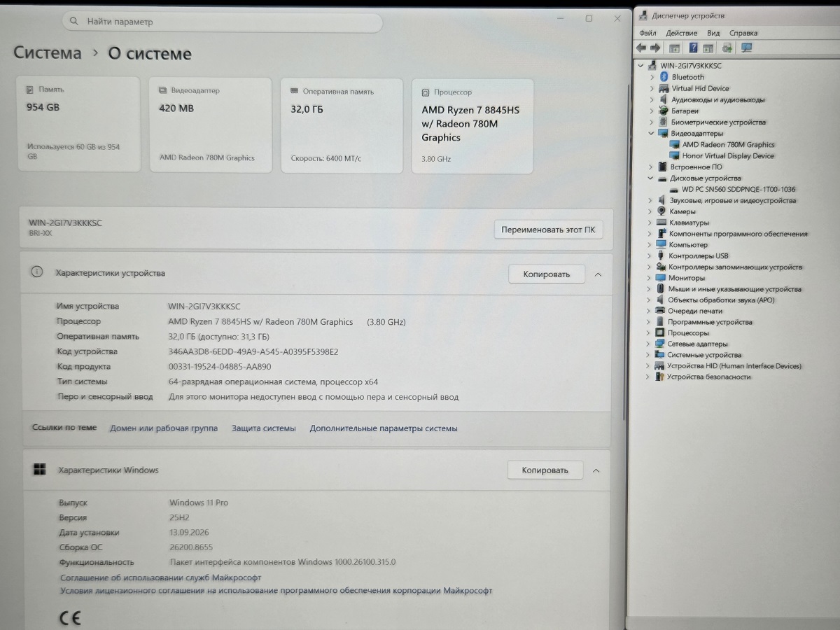Click the Back arrow in Device Manager toolbar

[641, 48]
